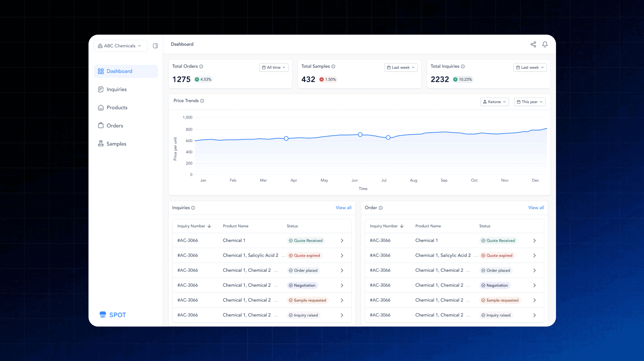The height and width of the screenshot is (361, 644).
Task: Click Quote Received status in Inquiries table
Action: (306, 241)
